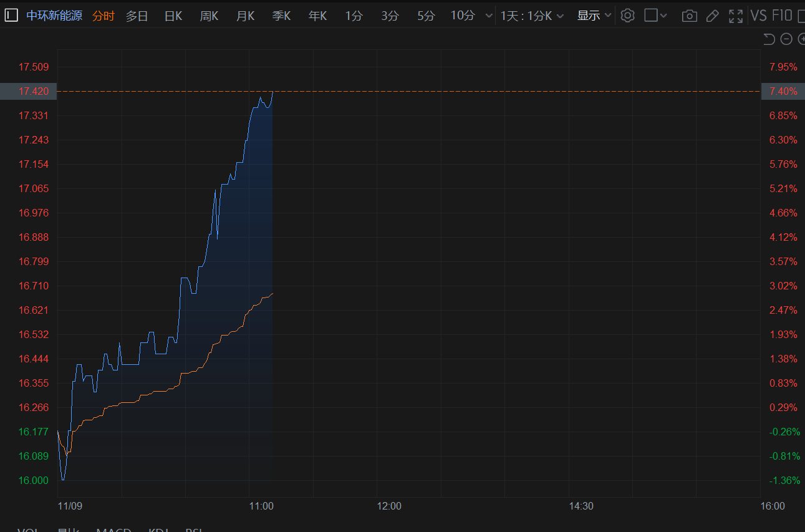Click the 16.444 price axis label
Viewport: 805px width, 532px height.
34,359
